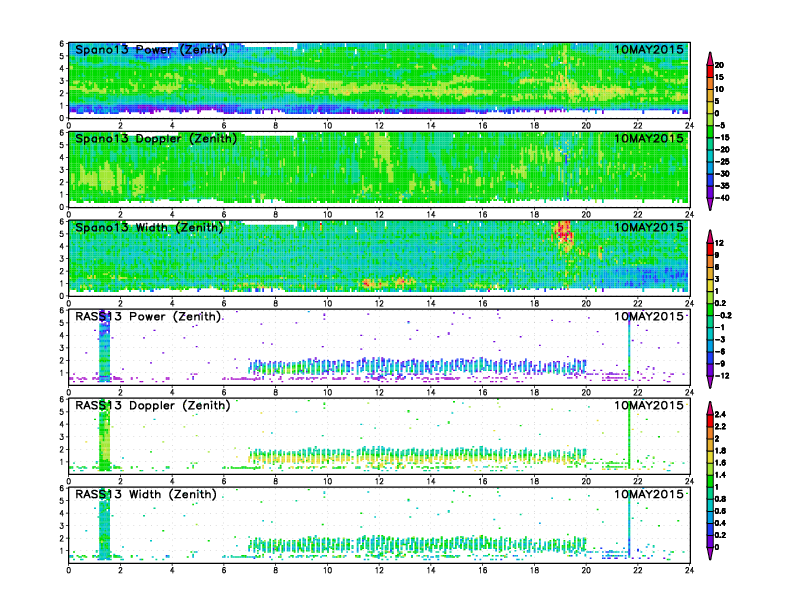Image resolution: width=792 pixels, height=612 pixels.
Task: Click the "0.4" colorbar label
Action: pos(720,523)
